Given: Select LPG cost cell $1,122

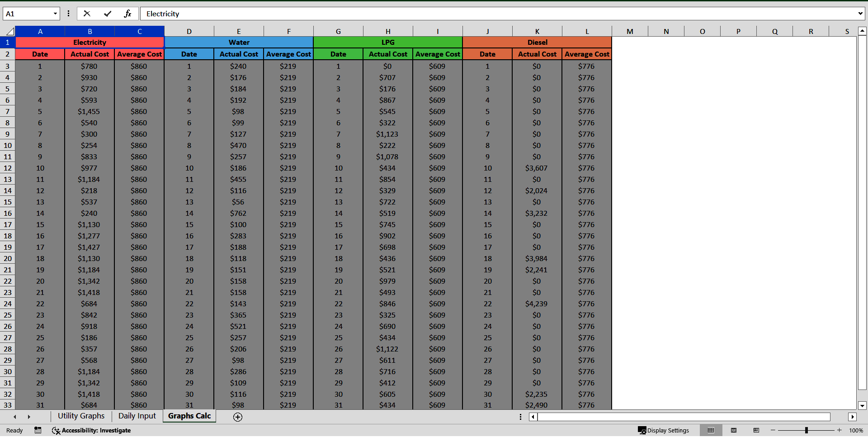Looking at the screenshot, I should 388,349.
